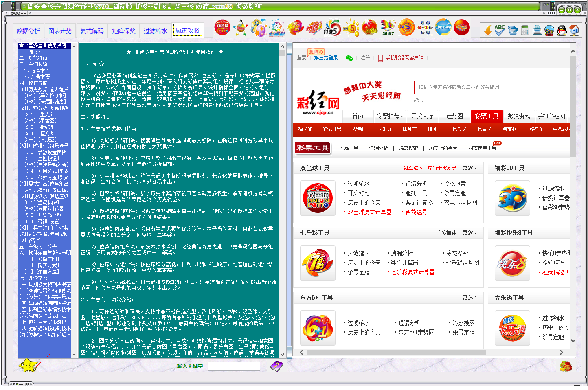The image size is (588, 390).
Task: Select the 赢家攻略 tab
Action: coord(187,30)
